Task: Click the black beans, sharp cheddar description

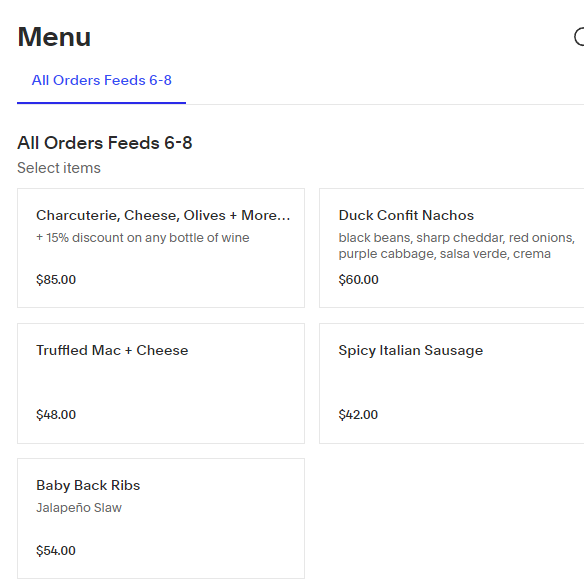Action: (x=456, y=246)
